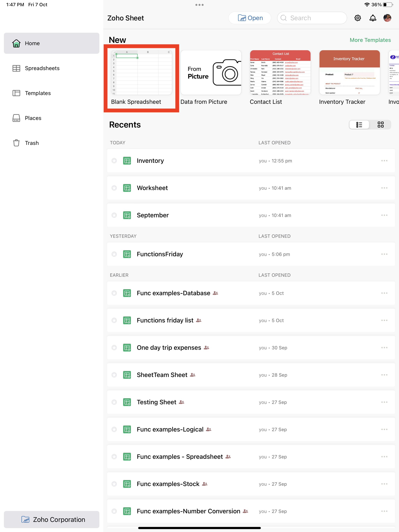
Task: Open the notifications bell
Action: 373,18
